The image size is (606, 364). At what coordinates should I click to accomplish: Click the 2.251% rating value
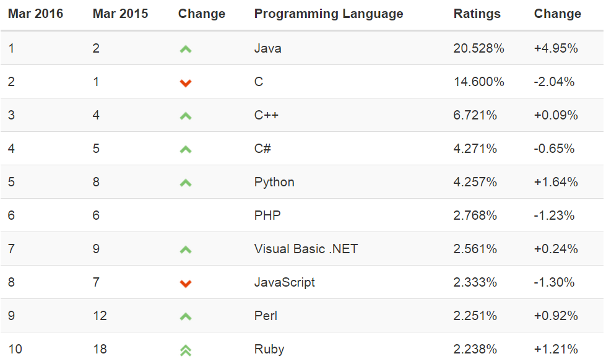(x=475, y=316)
